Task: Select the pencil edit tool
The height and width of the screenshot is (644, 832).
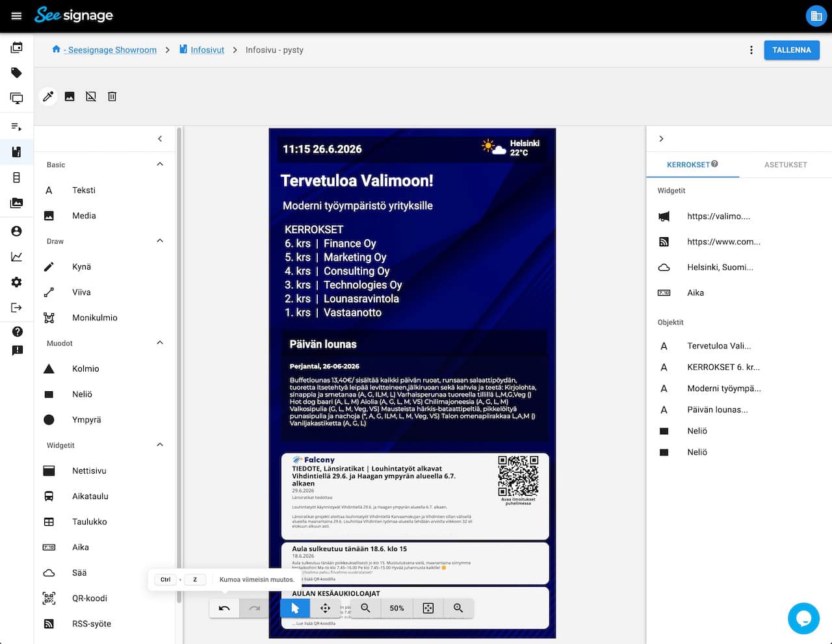Action: click(x=48, y=96)
